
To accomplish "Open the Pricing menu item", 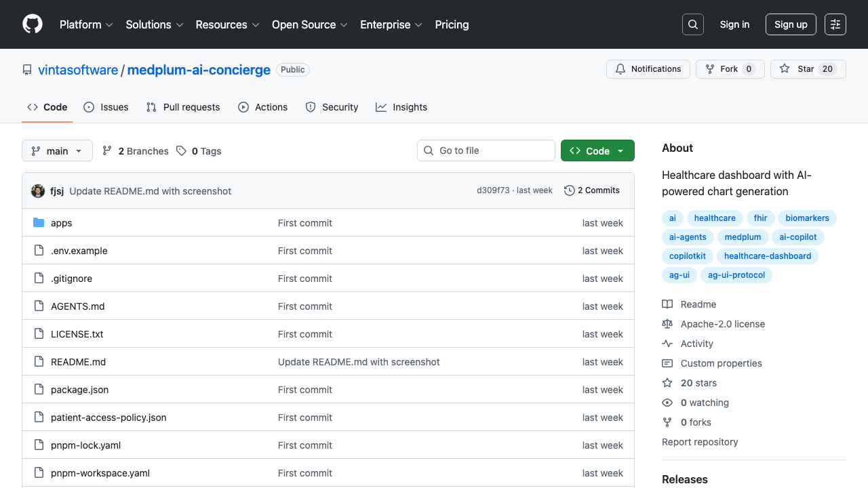I will [452, 24].
